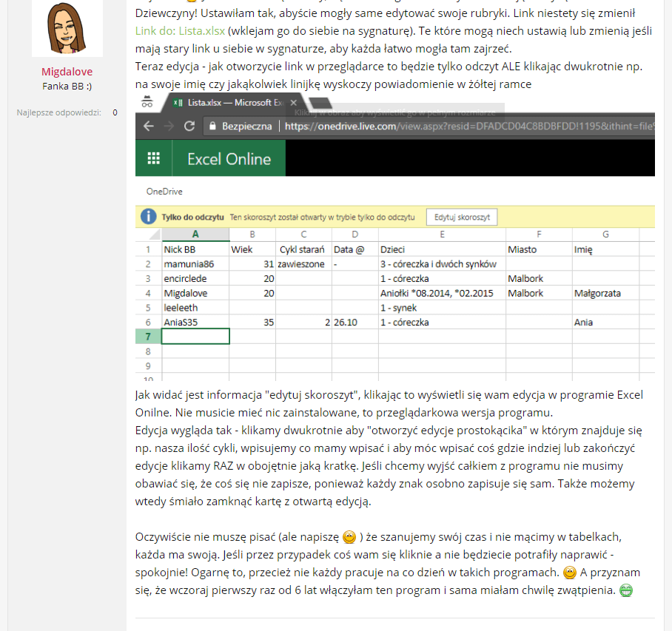672x631 pixels.
Task: Click the incognito icon left of the tab
Action: (148, 103)
